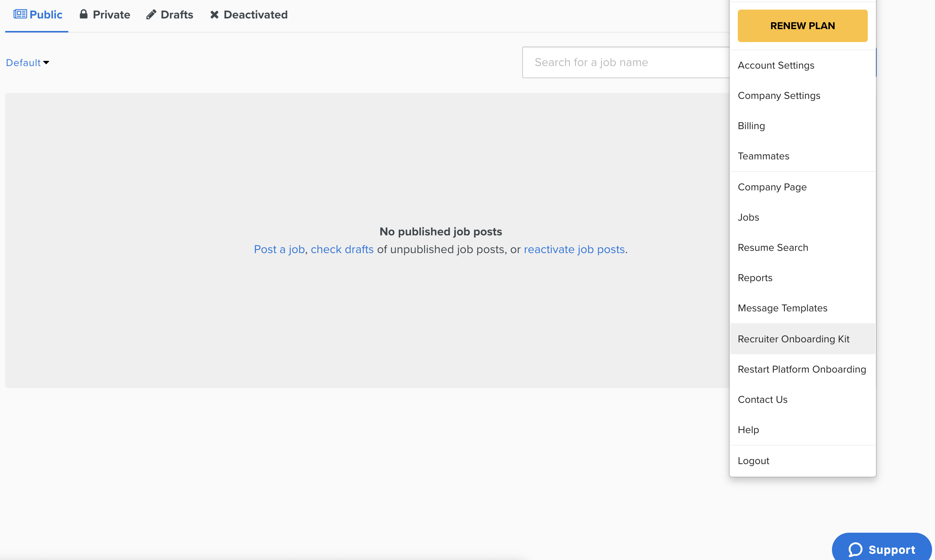935x560 pixels.
Task: Switch to the Private tab
Action: click(111, 15)
